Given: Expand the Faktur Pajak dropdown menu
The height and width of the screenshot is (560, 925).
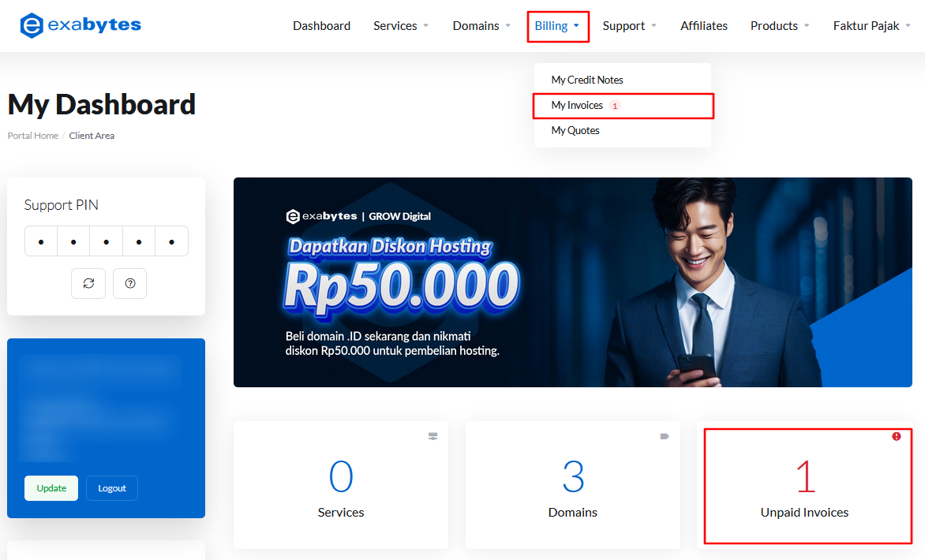Looking at the screenshot, I should pos(872,26).
